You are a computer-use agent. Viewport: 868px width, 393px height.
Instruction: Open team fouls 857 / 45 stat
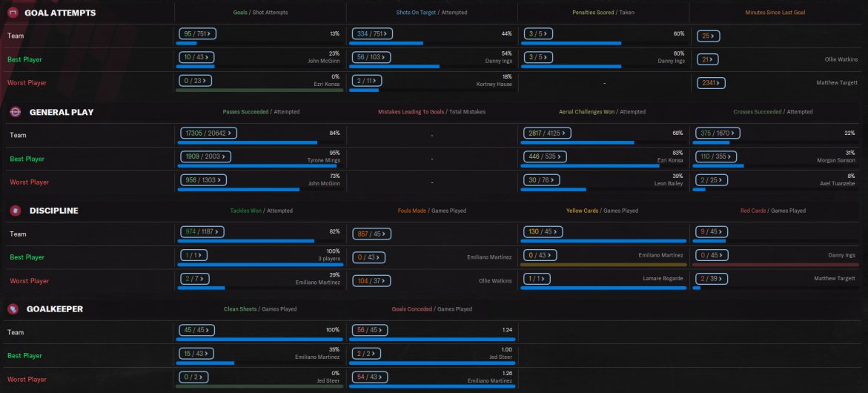(371, 234)
